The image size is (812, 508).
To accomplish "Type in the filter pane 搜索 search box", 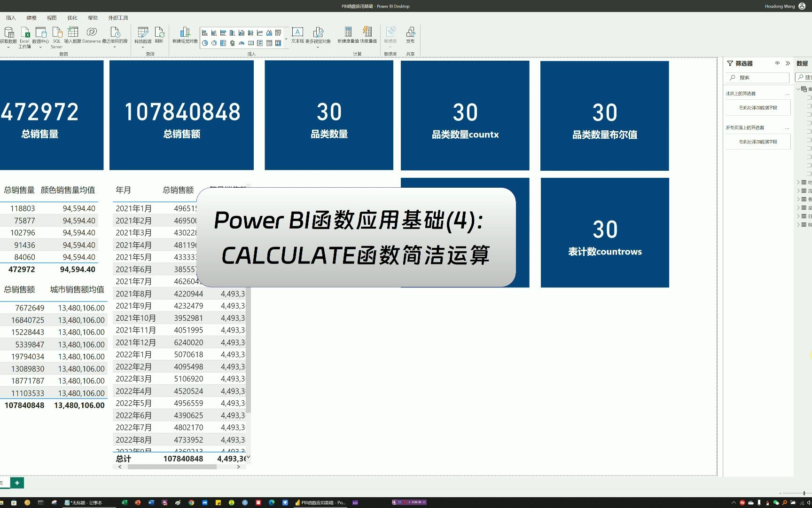I will click(758, 78).
